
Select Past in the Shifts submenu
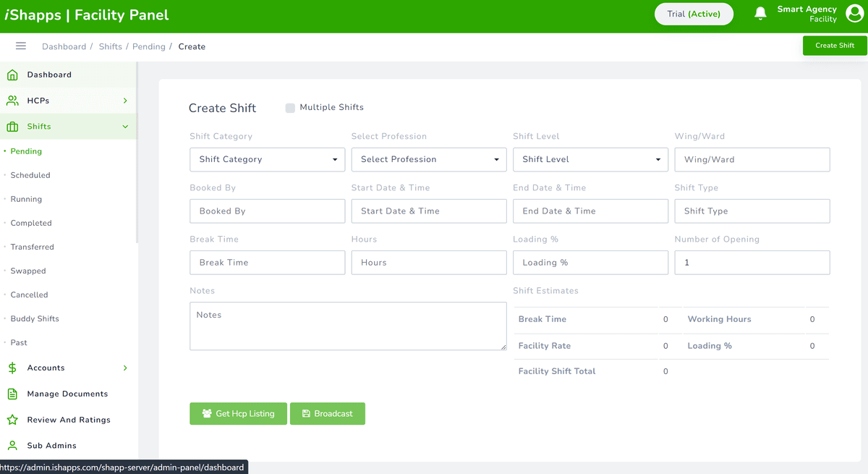tap(19, 342)
